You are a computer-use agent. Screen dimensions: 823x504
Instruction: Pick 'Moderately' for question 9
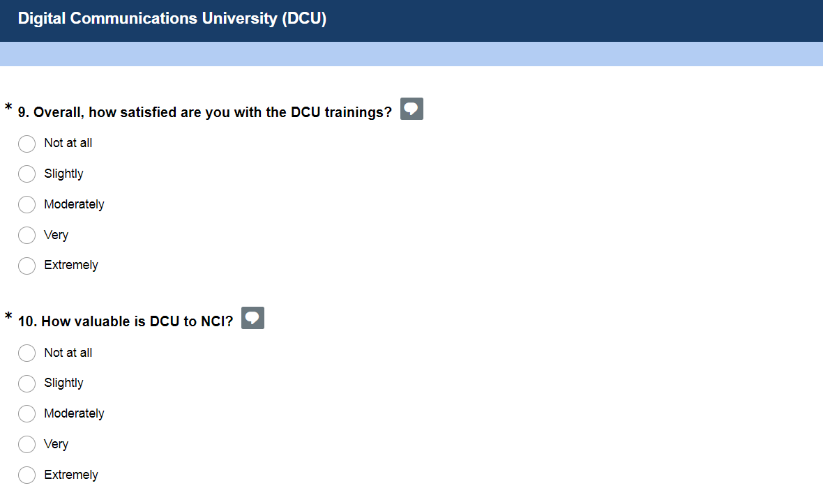27,204
